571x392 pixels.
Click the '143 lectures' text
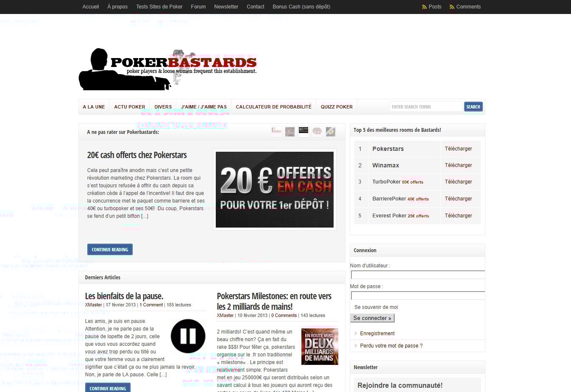tap(313, 315)
